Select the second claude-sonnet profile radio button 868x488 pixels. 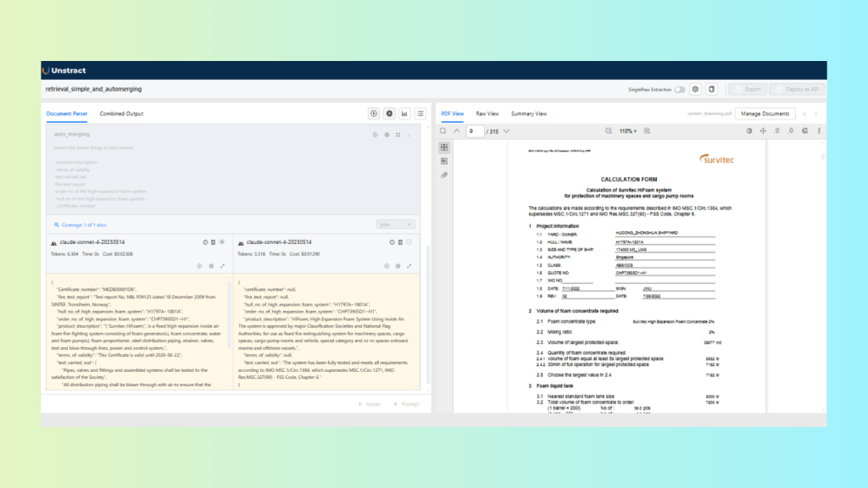coord(409,242)
